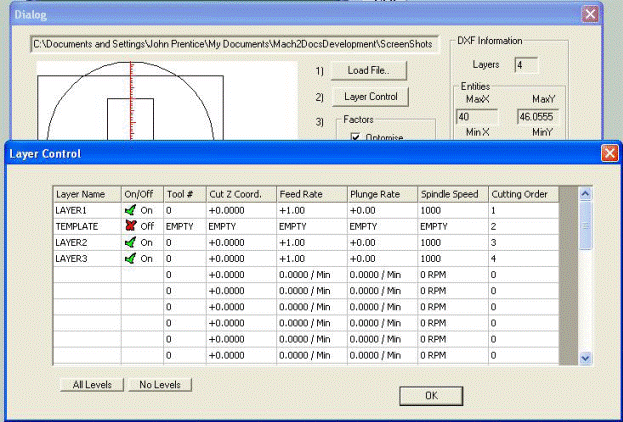Toggle TEMPLATE red X Off icon
623x422 pixels.
(x=131, y=227)
